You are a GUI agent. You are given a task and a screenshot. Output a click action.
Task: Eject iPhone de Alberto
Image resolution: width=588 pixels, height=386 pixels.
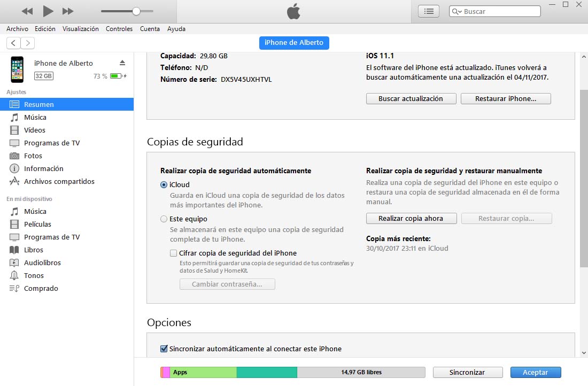click(x=122, y=63)
